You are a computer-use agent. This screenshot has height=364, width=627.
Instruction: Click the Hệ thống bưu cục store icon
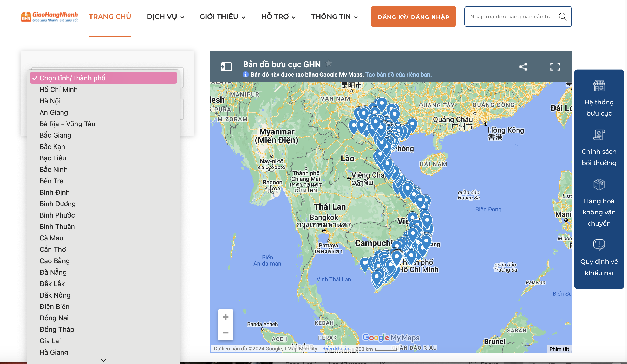599,86
